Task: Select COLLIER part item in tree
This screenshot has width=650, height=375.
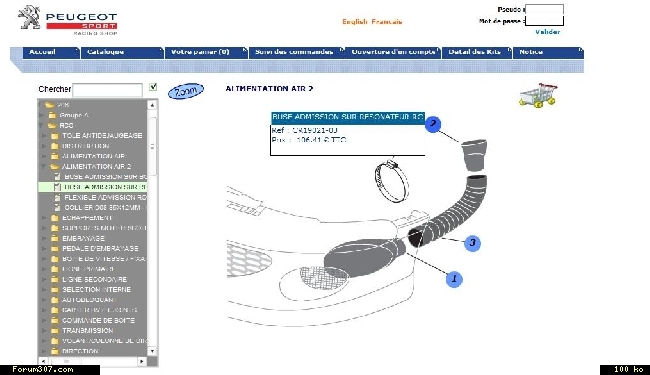Action: (x=101, y=208)
